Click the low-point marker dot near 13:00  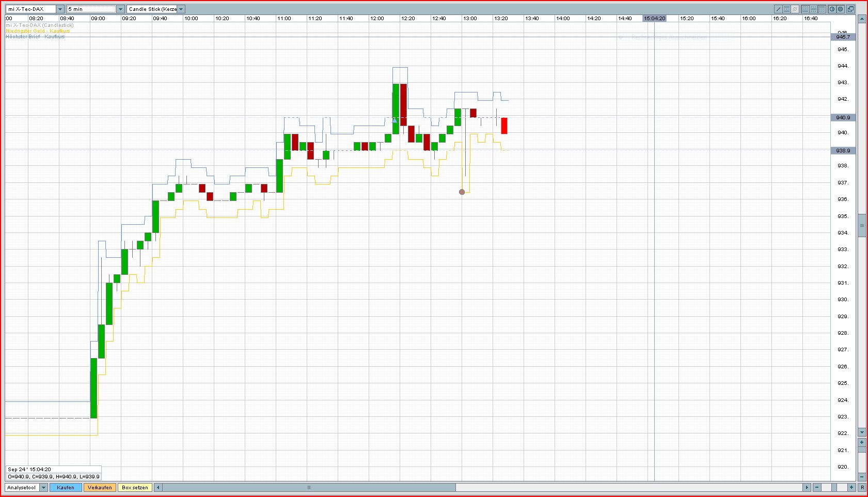point(462,192)
